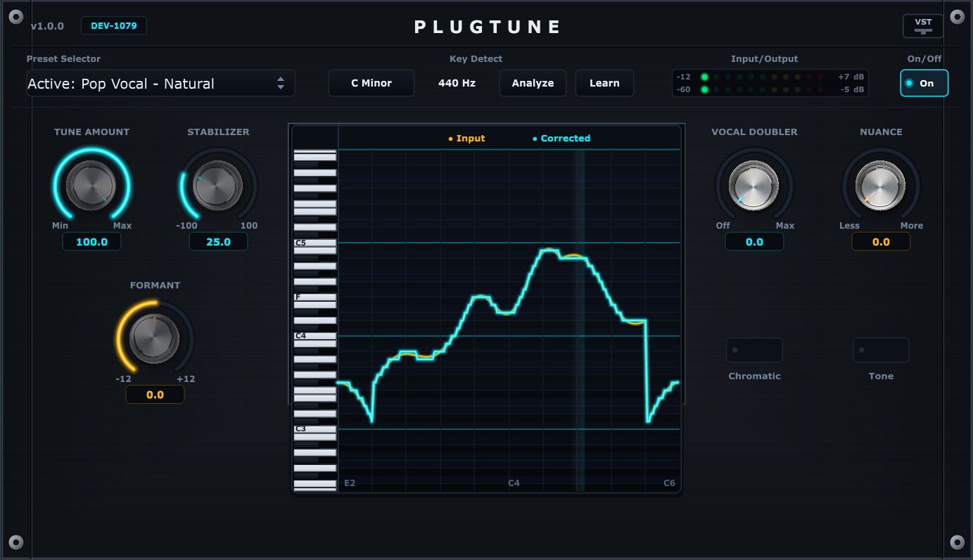This screenshot has width=973, height=560.
Task: Click the Input/Output level meter
Action: click(x=770, y=83)
